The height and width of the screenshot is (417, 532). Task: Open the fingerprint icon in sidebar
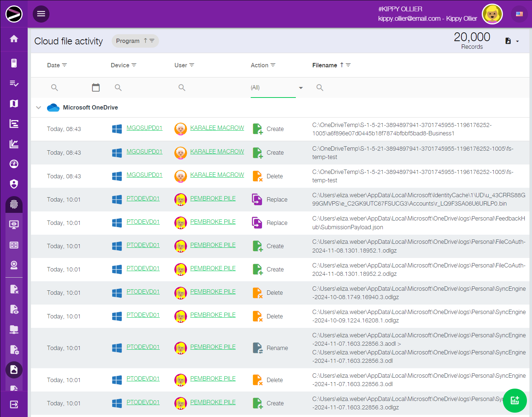pos(14,204)
